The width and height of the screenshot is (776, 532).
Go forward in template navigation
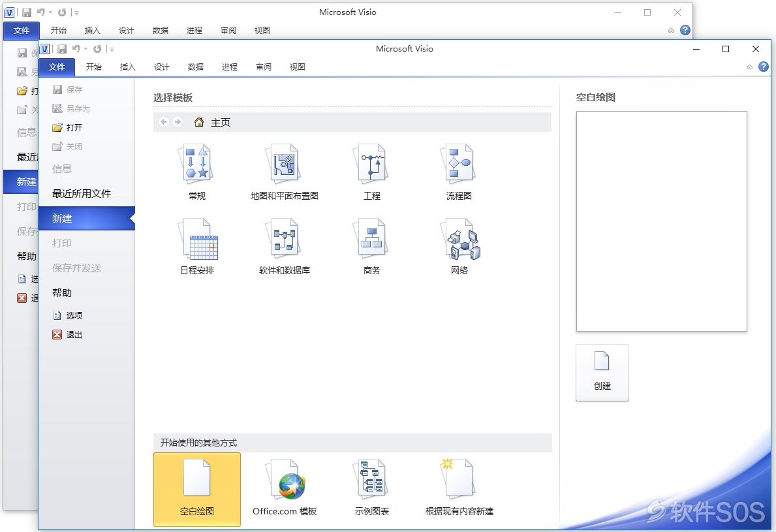[178, 122]
